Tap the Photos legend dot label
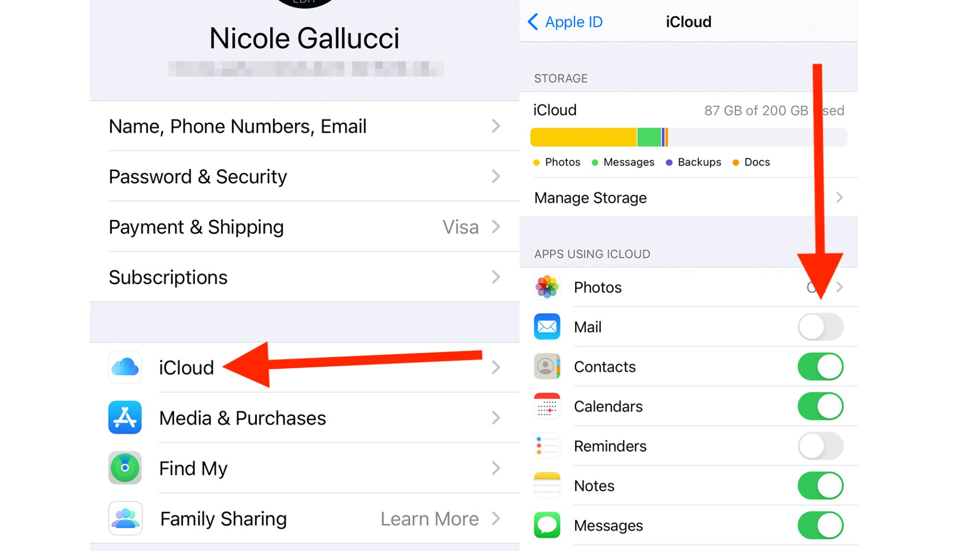 [x=557, y=162]
